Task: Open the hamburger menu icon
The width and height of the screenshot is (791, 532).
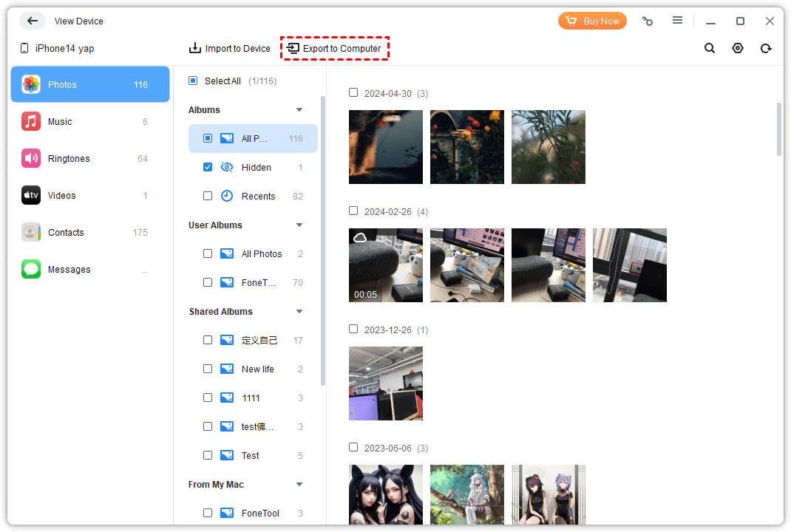Action: coord(677,21)
